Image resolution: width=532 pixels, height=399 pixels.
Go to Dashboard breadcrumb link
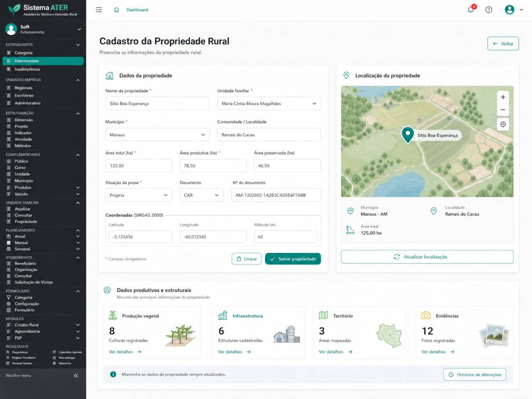[137, 10]
